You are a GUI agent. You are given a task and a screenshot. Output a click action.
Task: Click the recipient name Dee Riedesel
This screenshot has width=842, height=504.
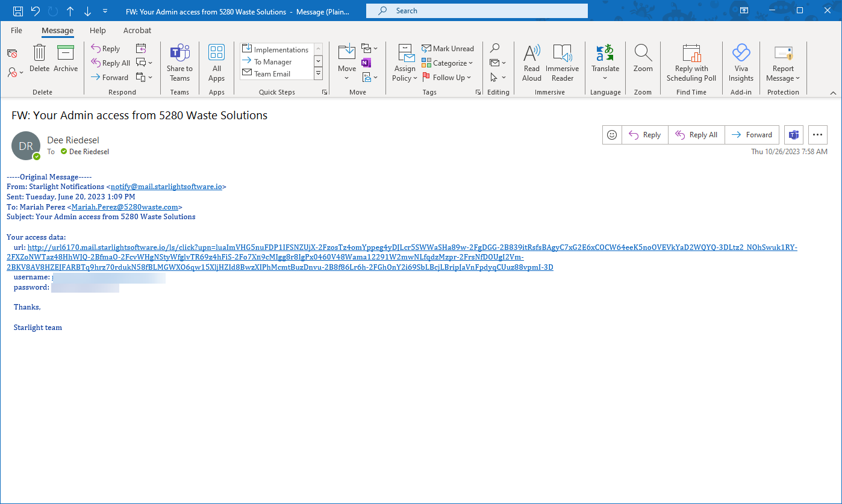point(89,152)
